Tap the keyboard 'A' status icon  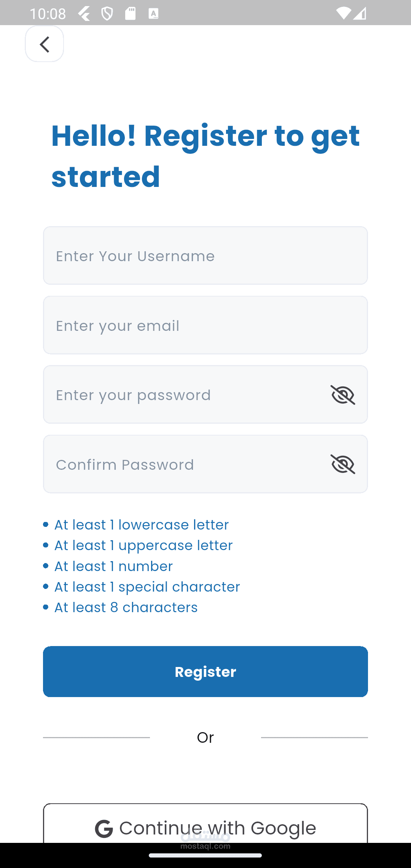(x=153, y=14)
